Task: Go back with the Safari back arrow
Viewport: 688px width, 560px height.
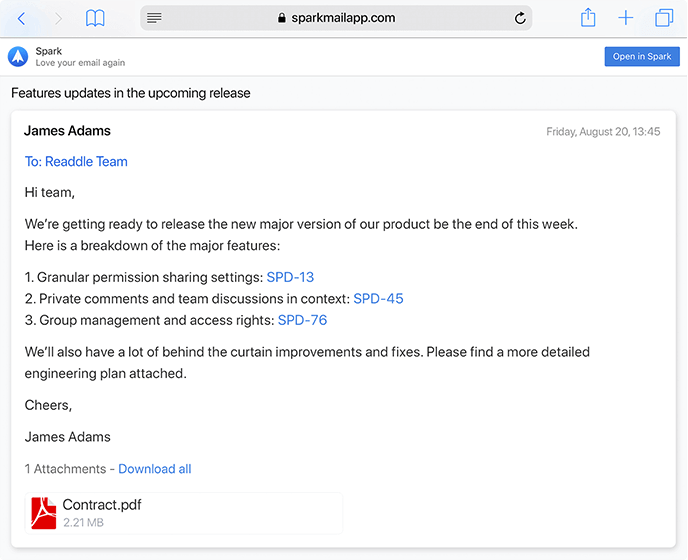Action: click(21, 18)
